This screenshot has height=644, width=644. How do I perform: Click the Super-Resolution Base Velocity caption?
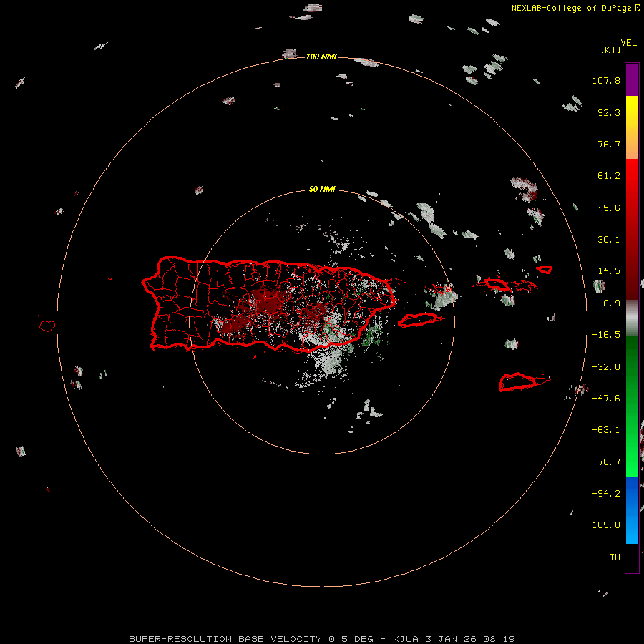click(x=322, y=639)
